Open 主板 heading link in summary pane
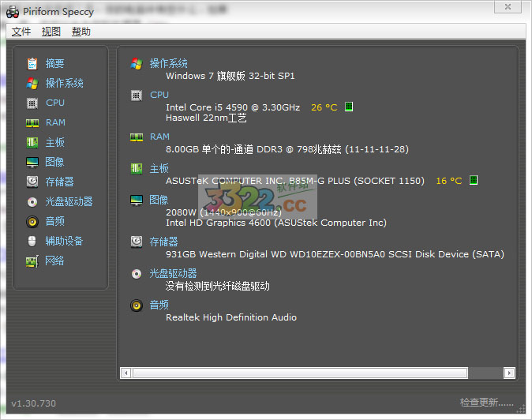The width and height of the screenshot is (532, 420). click(x=159, y=169)
